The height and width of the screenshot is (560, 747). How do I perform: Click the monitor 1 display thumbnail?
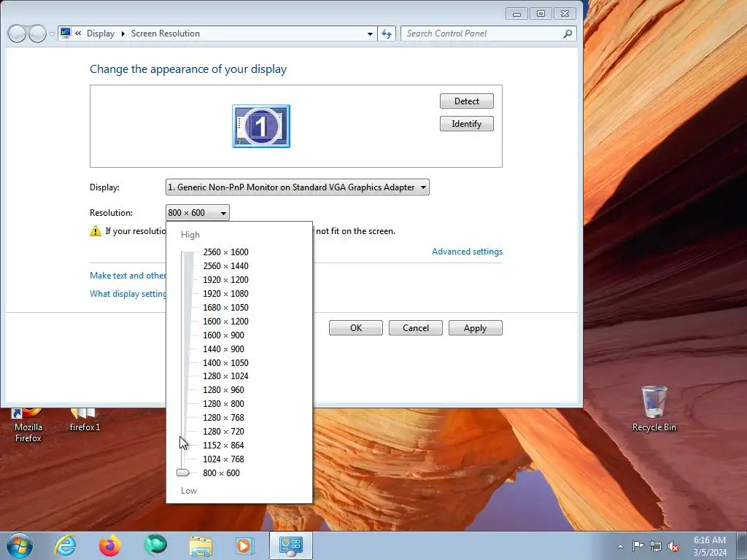click(x=261, y=126)
